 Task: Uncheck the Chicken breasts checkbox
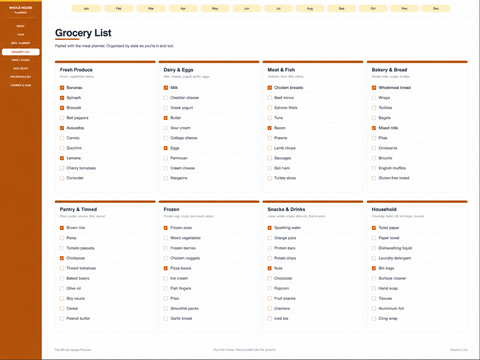270,88
